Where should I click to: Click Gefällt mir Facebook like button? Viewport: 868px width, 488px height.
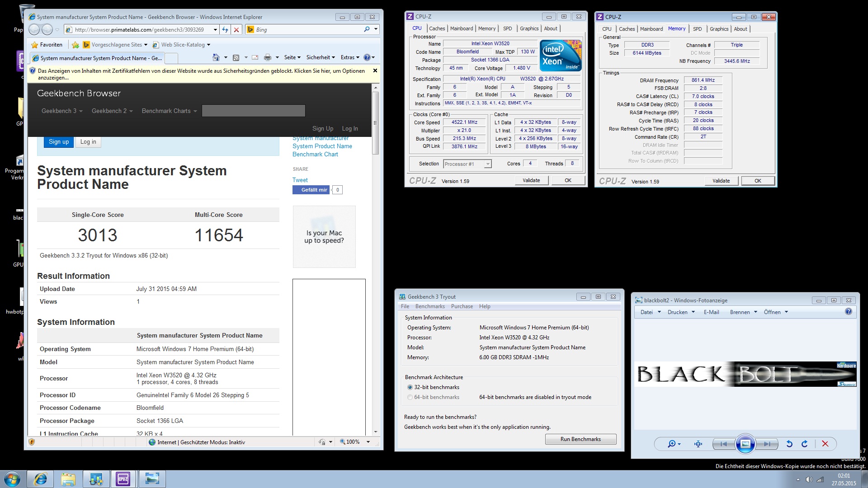[311, 190]
